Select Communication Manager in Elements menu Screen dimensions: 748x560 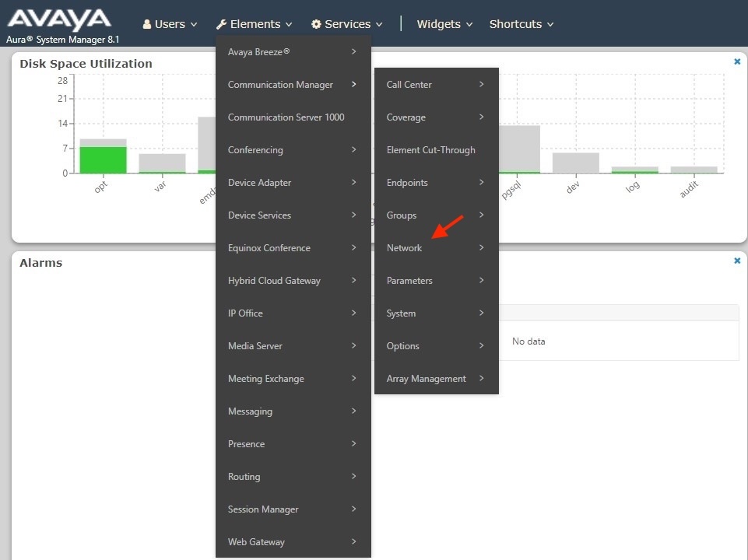click(x=293, y=84)
